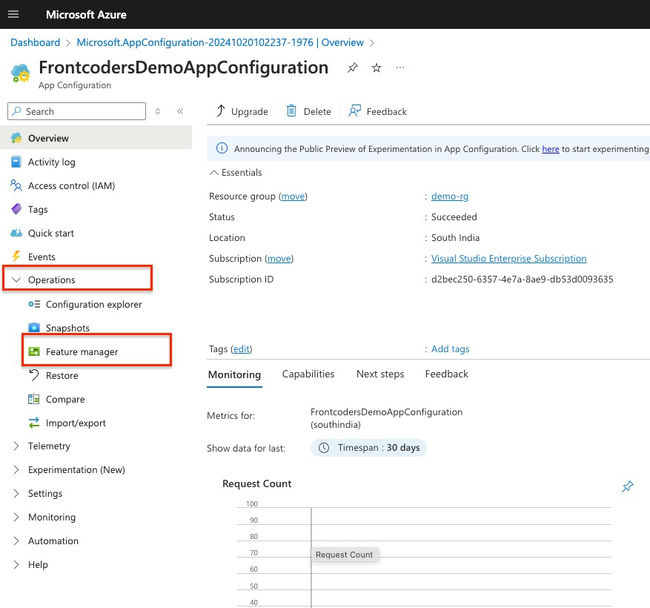Click the Quick start icon
Screen dimensions: 650x608
16,233
